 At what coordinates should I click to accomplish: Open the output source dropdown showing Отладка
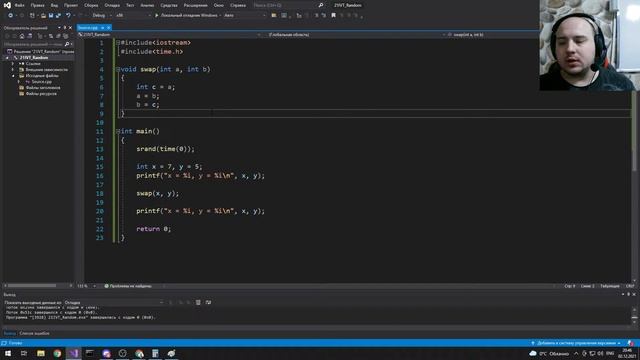pyautogui.click(x=114, y=302)
